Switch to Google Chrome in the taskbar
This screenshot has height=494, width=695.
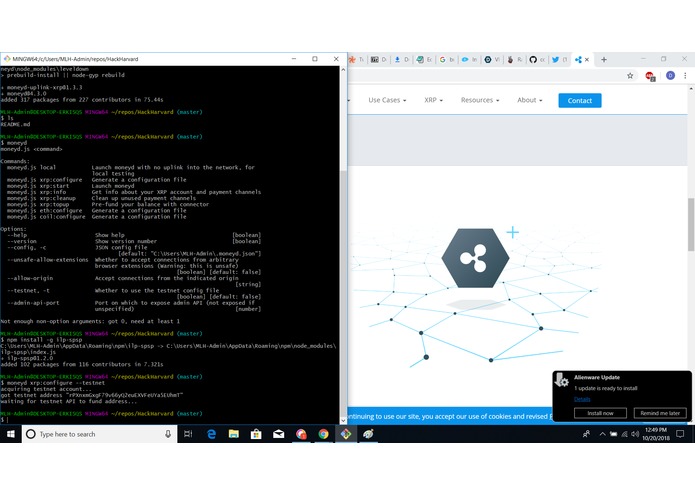click(324, 434)
